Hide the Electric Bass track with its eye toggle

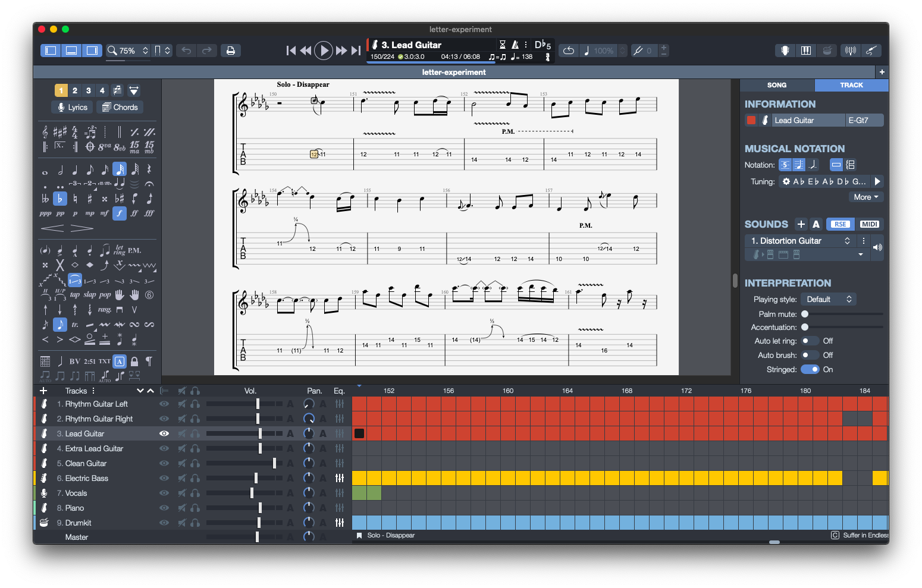coord(164,478)
